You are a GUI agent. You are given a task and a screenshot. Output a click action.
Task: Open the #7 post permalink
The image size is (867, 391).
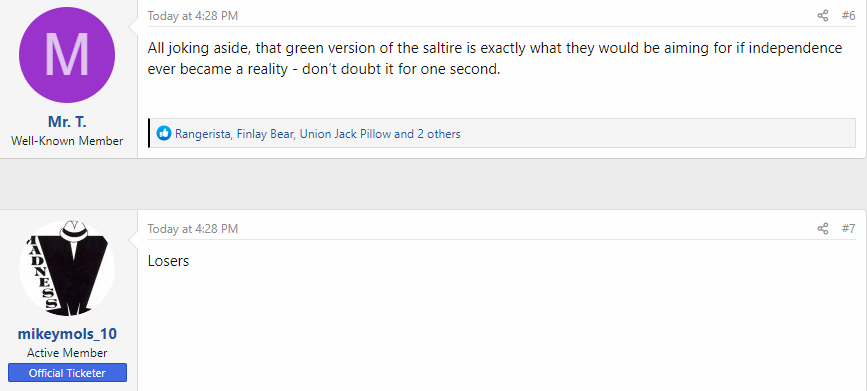pyautogui.click(x=849, y=228)
